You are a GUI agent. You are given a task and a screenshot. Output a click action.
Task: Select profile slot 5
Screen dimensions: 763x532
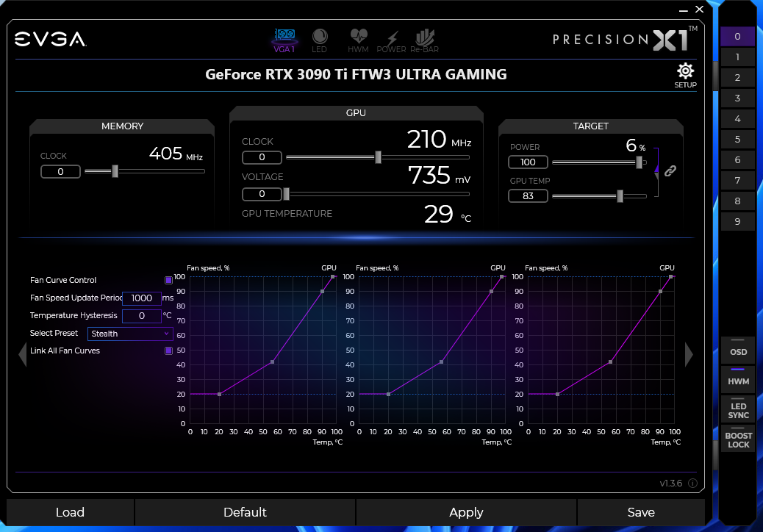click(x=737, y=139)
